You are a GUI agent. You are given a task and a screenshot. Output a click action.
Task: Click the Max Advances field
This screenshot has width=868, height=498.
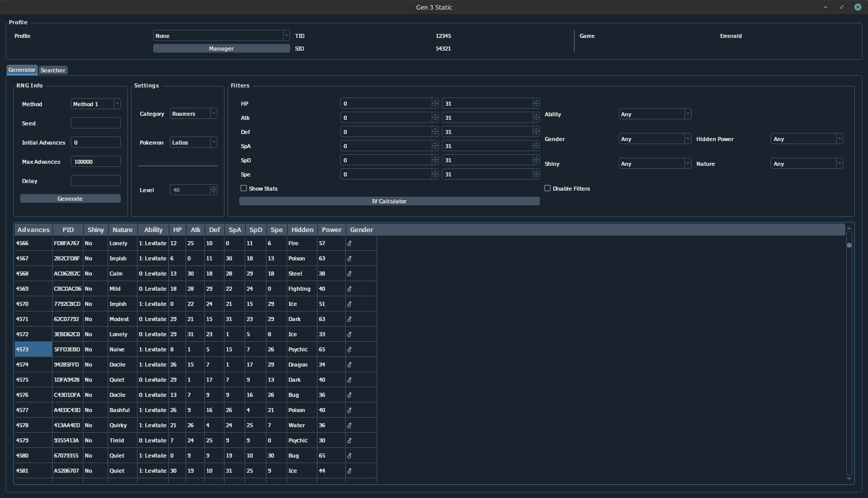(x=96, y=161)
